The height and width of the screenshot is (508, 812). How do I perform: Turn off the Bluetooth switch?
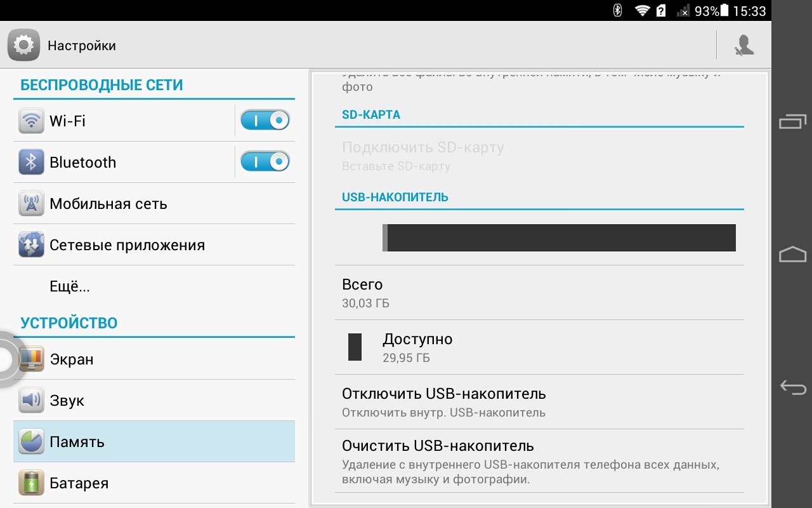point(265,162)
